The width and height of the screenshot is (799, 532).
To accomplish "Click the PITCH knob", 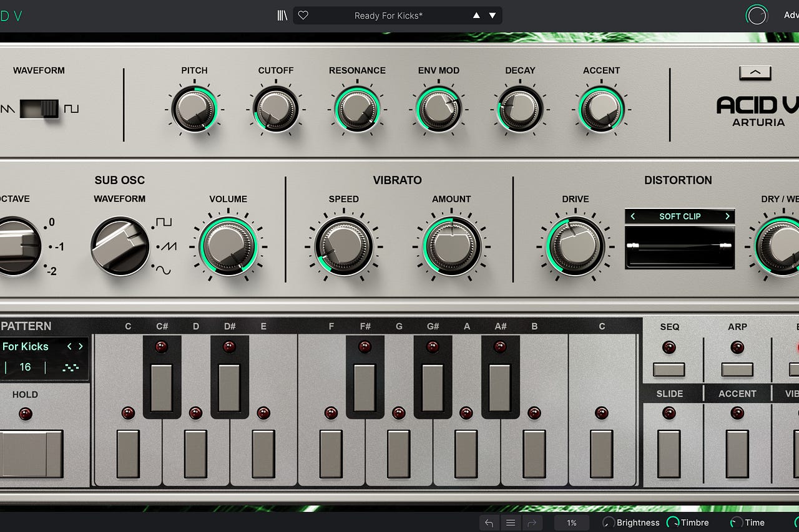I will pyautogui.click(x=194, y=109).
